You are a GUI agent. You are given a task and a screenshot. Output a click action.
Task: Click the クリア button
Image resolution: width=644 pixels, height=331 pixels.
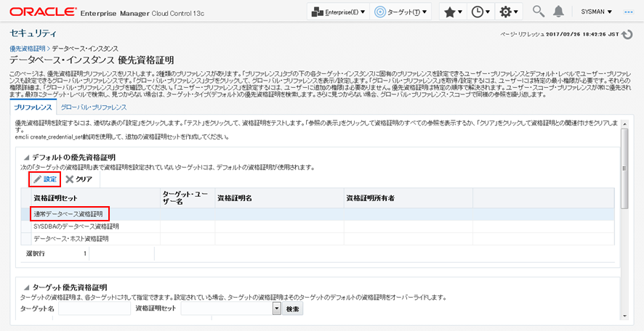[79, 179]
